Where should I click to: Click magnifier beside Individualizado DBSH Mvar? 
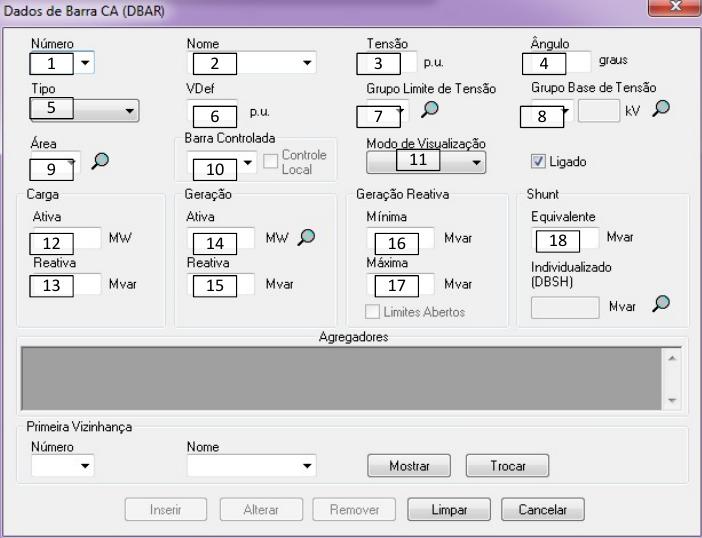659,304
